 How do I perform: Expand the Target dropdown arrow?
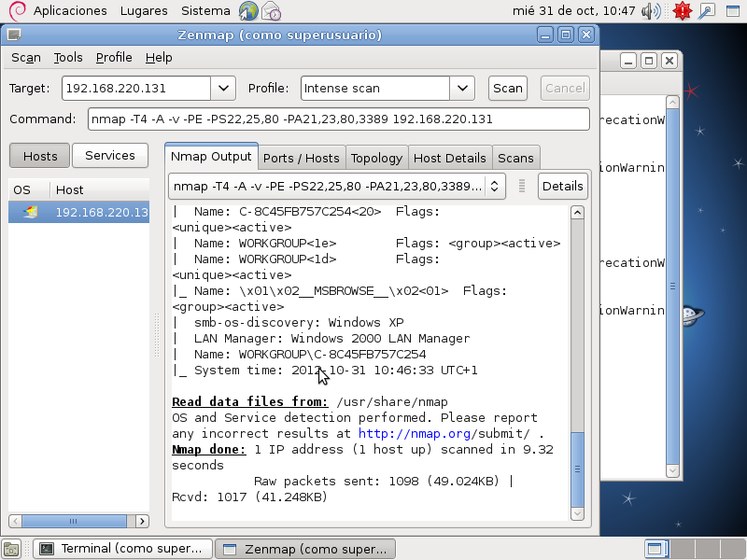coord(223,89)
